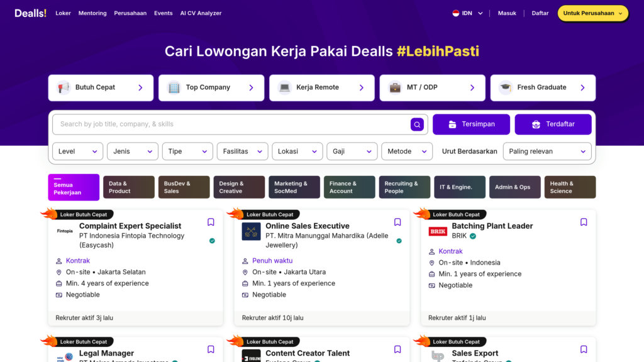Screen dimensions: 644x362
Task: Click the Dealls! logo
Action: (30, 13)
